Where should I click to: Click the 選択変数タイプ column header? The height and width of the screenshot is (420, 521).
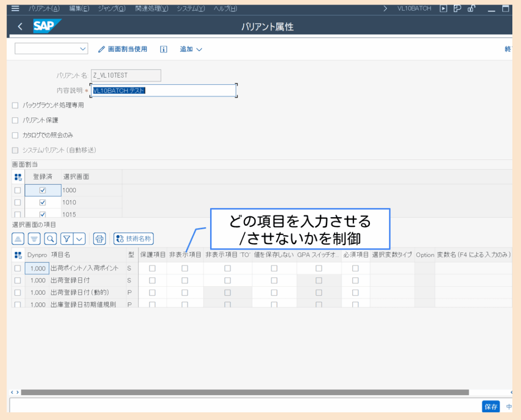(392, 255)
